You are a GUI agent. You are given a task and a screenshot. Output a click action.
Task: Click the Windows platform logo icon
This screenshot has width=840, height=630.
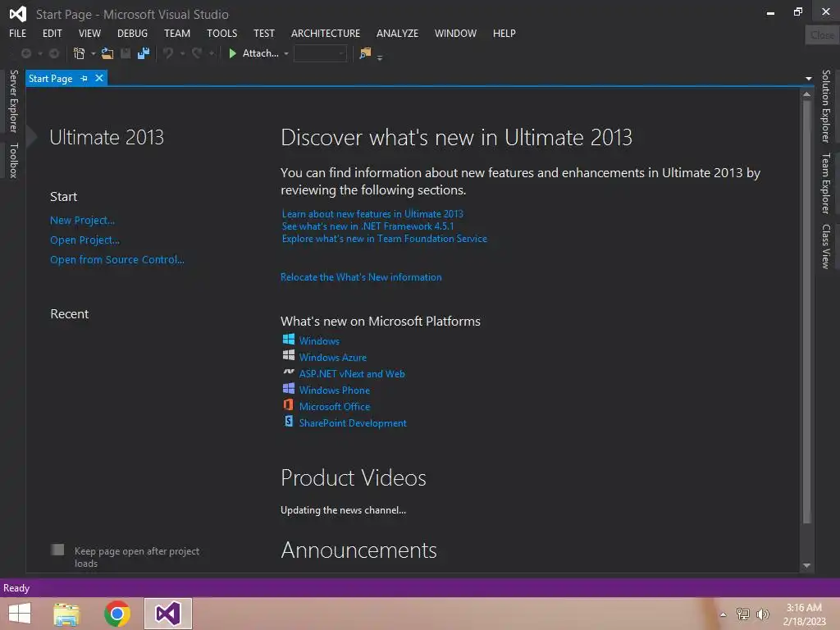[288, 339]
